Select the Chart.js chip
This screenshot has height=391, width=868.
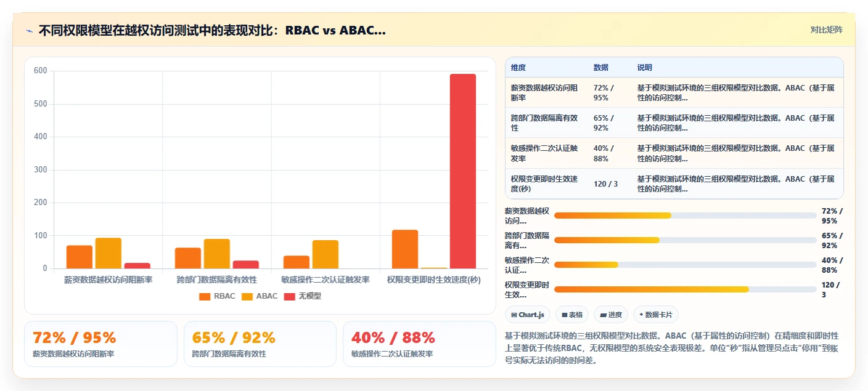(528, 315)
